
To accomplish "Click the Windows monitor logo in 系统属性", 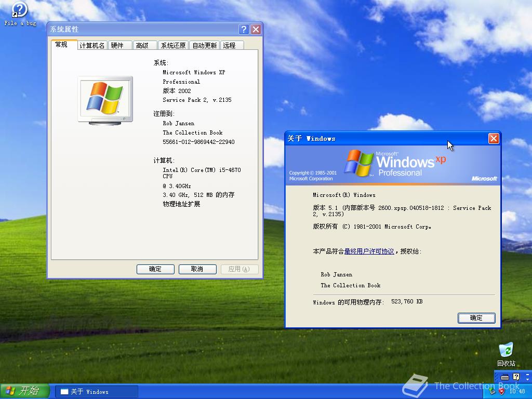I will 105,101.
